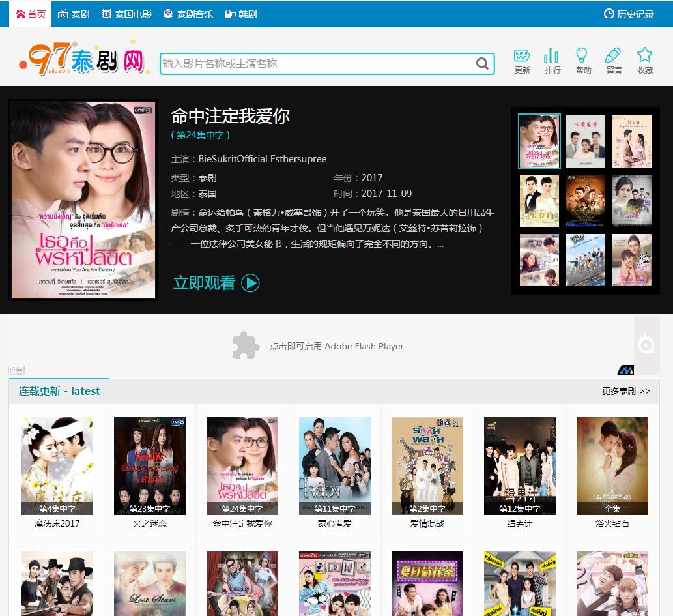Select the top right featured grid thumbnail

tap(631, 141)
